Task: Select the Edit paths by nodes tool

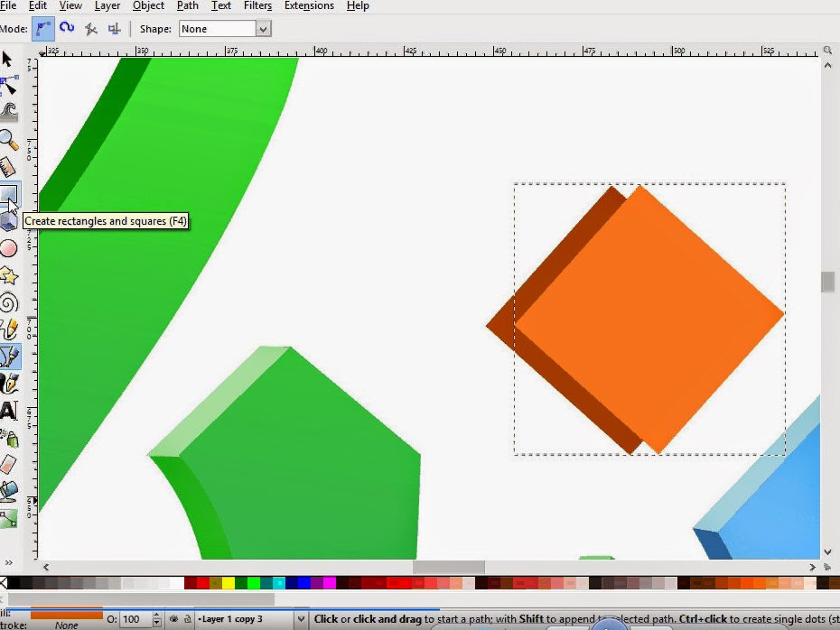Action: coord(8,85)
